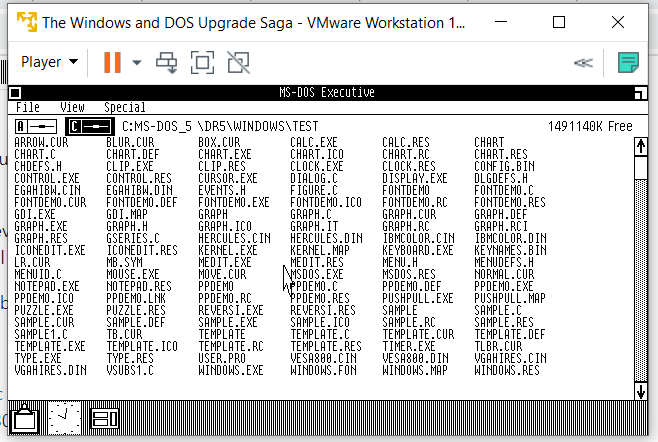Select REVERSI.EXE file

tap(231, 310)
